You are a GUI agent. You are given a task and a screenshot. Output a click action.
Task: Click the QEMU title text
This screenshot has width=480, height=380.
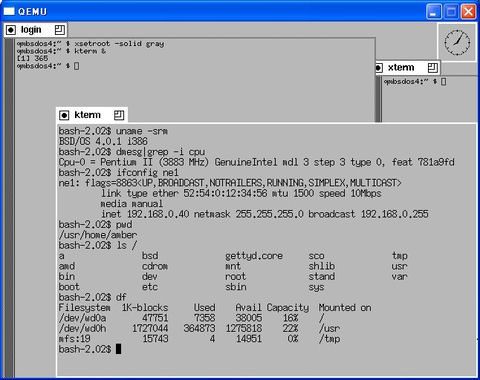click(32, 12)
